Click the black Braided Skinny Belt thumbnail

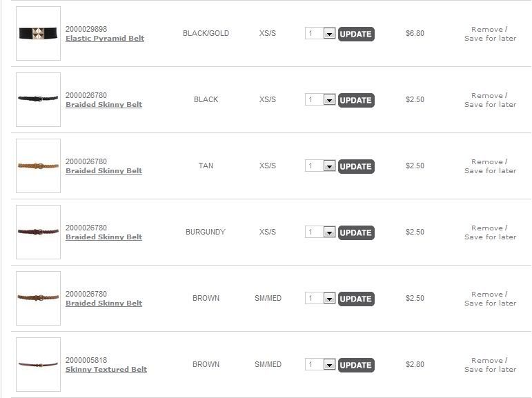pyautogui.click(x=38, y=99)
